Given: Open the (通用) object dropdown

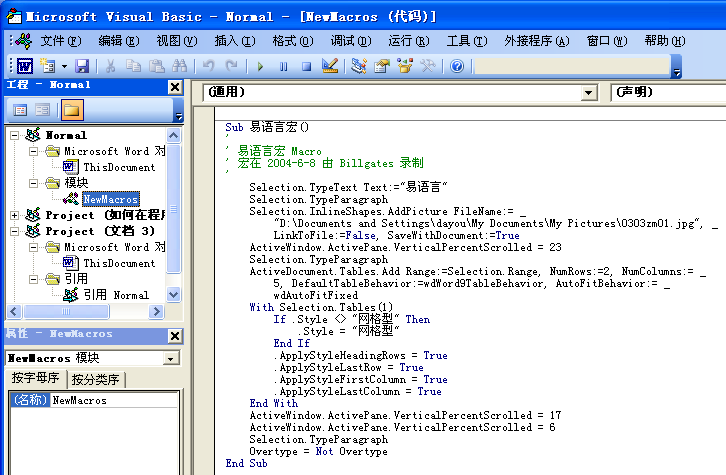Looking at the screenshot, I should point(588,93).
